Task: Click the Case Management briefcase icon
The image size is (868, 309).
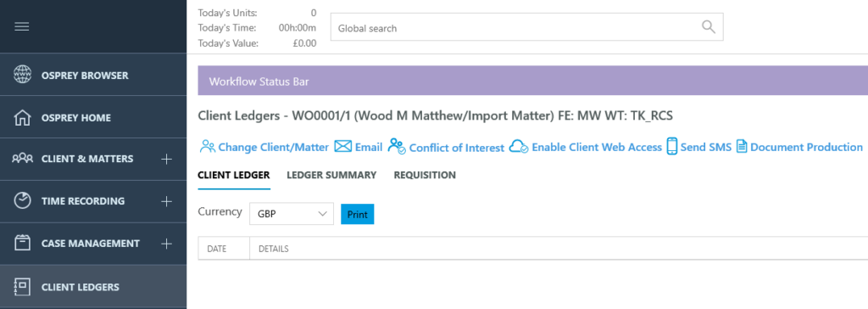Action: click(x=23, y=243)
